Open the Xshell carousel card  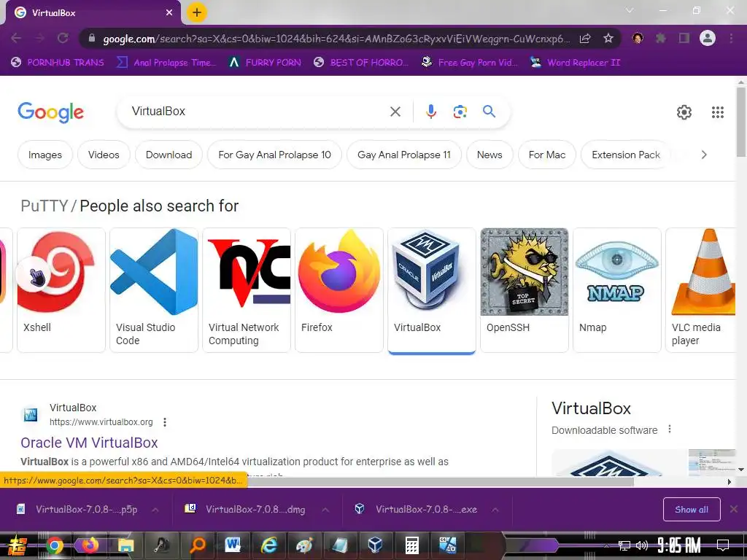point(61,290)
